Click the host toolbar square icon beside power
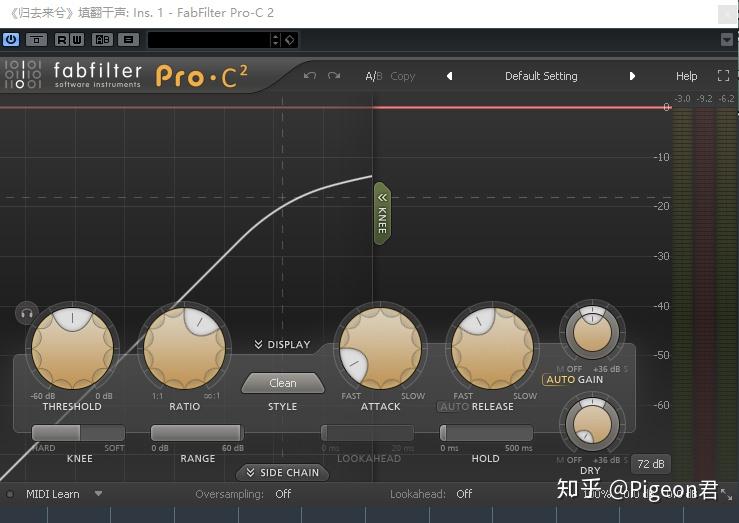 (x=36, y=40)
